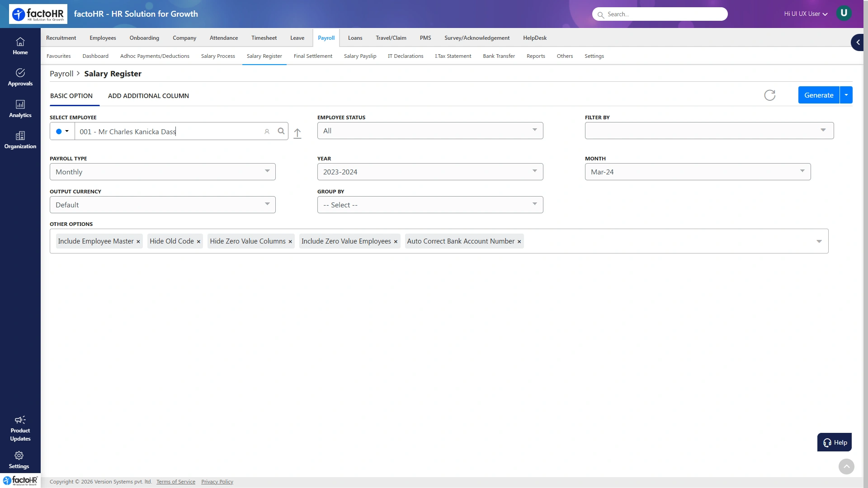
Task: Click the person icon in employee field
Action: 267,131
